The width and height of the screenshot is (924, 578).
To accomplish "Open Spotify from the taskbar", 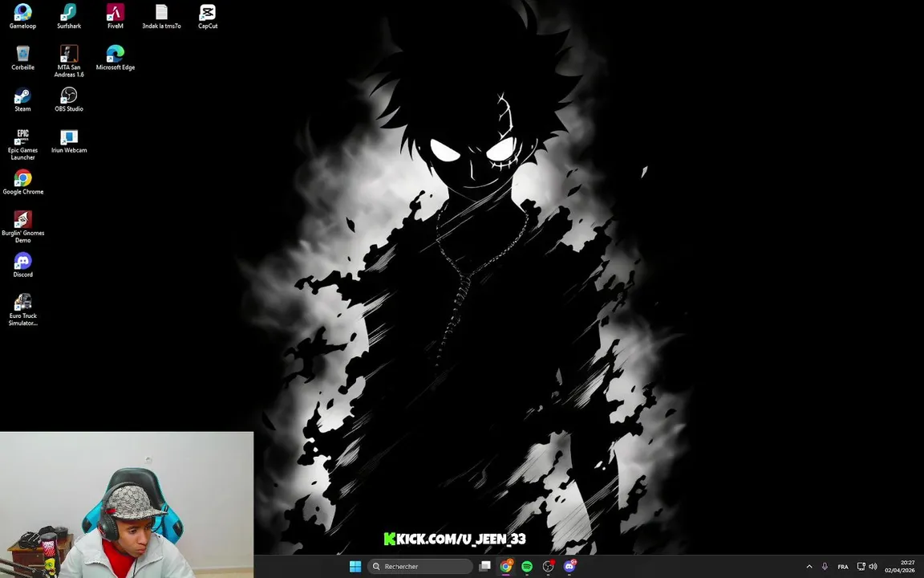I will (527, 566).
